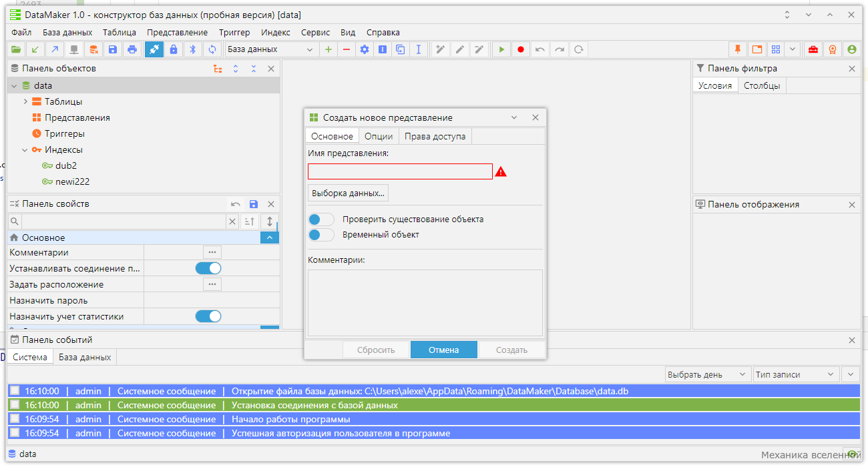Click the copy object toolbar icon
Viewport: 868px width, 467px height.
tap(401, 49)
